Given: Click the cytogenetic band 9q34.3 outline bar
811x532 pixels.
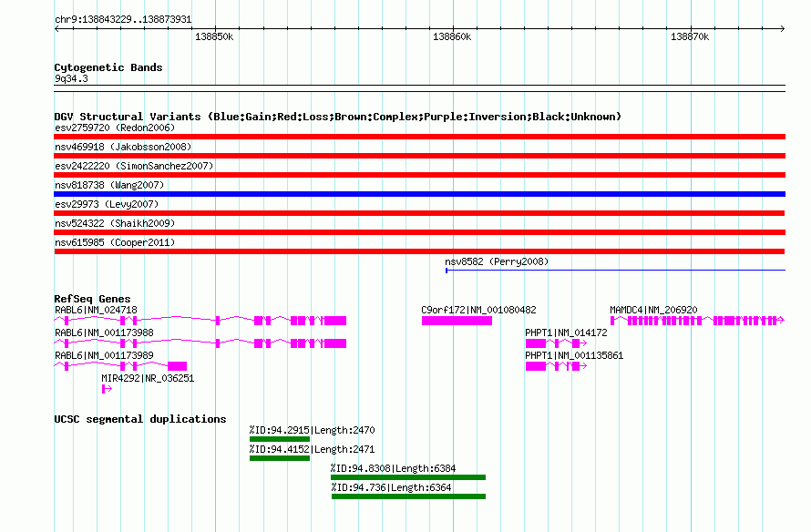Looking at the screenshot, I should click(x=419, y=88).
